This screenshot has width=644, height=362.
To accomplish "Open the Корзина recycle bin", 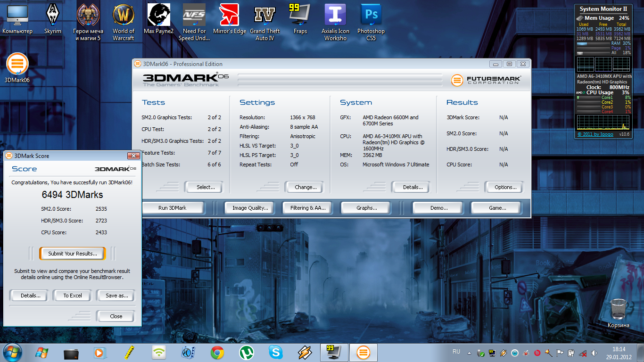I will point(619,313).
